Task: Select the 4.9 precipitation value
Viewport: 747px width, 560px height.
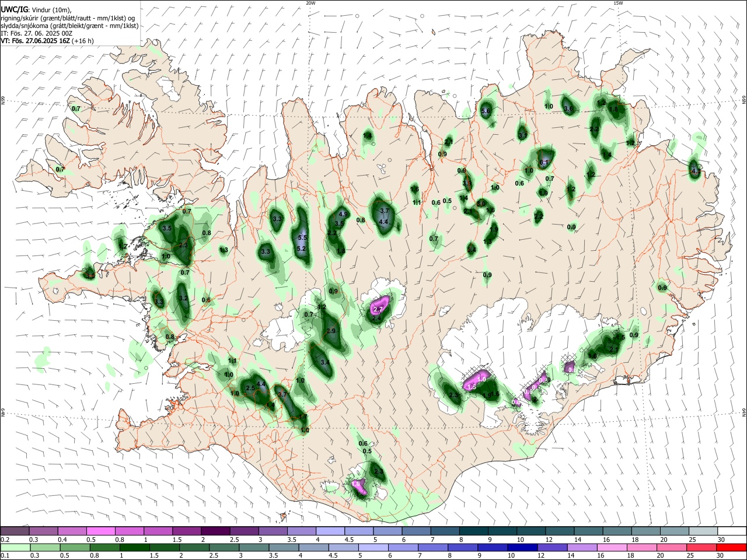Action: (343, 214)
